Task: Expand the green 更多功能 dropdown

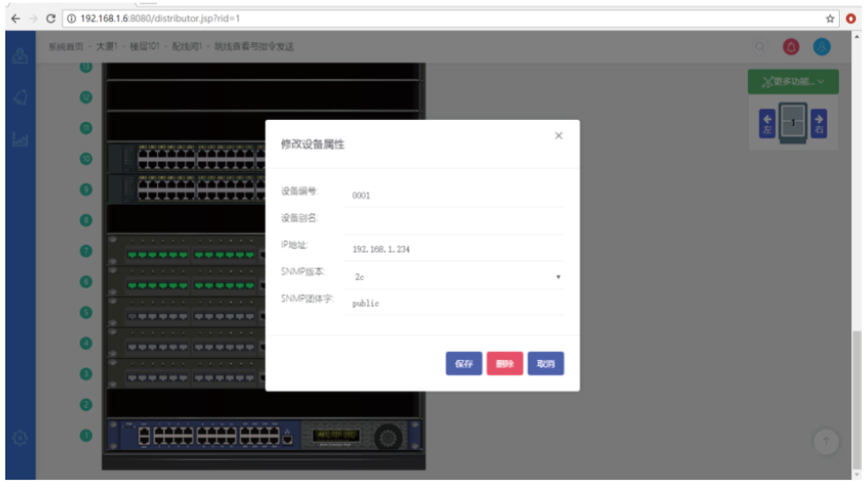Action: click(x=793, y=82)
